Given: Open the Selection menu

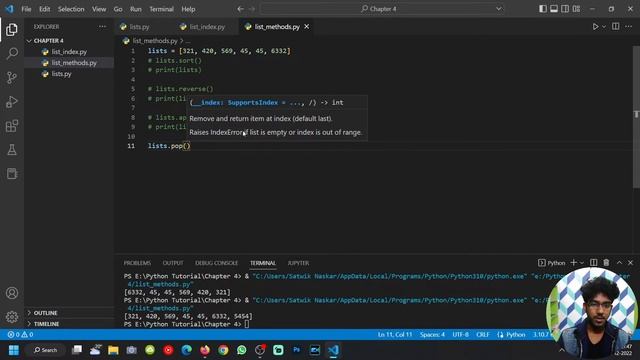Looking at the screenshot, I should tap(71, 9).
